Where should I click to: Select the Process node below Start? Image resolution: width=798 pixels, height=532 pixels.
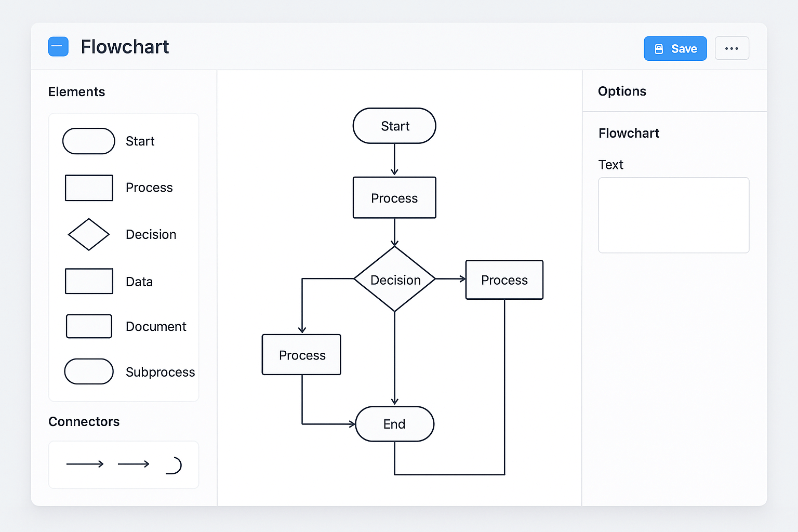394,198
